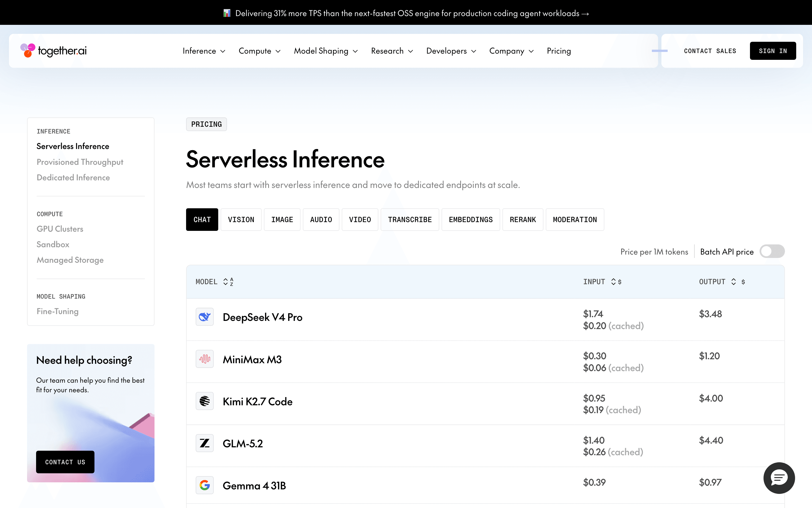The height and width of the screenshot is (508, 812).
Task: Expand the Developers nav dropdown
Action: tap(451, 51)
